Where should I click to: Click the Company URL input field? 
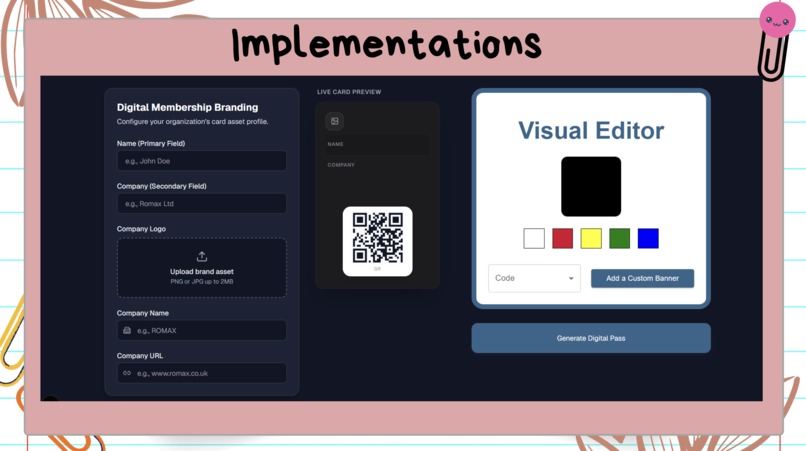click(x=202, y=373)
